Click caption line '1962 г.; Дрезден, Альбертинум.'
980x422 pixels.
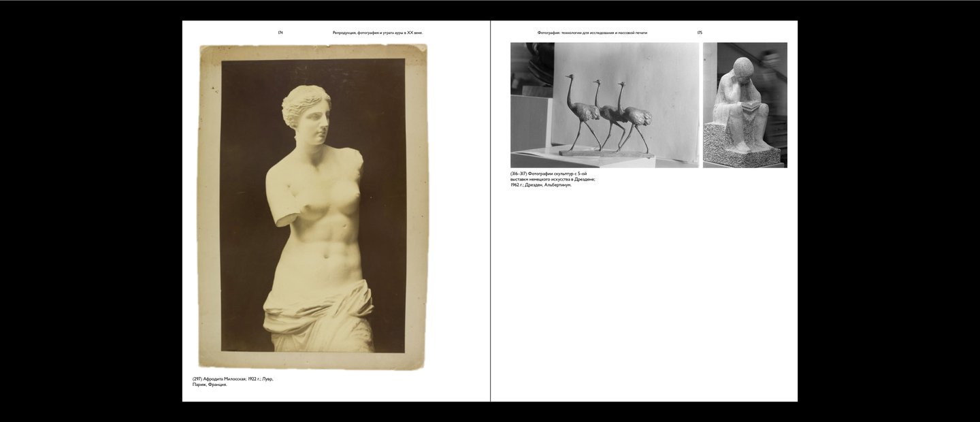(x=541, y=184)
